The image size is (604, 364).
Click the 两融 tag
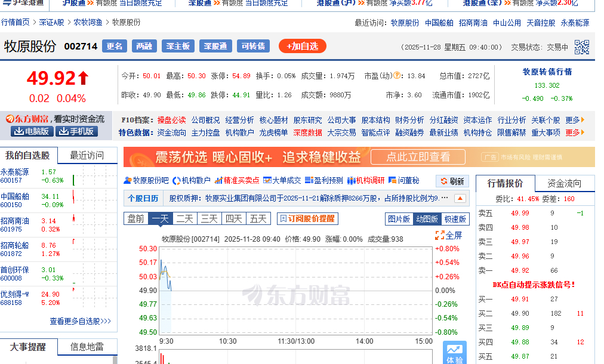tap(144, 46)
